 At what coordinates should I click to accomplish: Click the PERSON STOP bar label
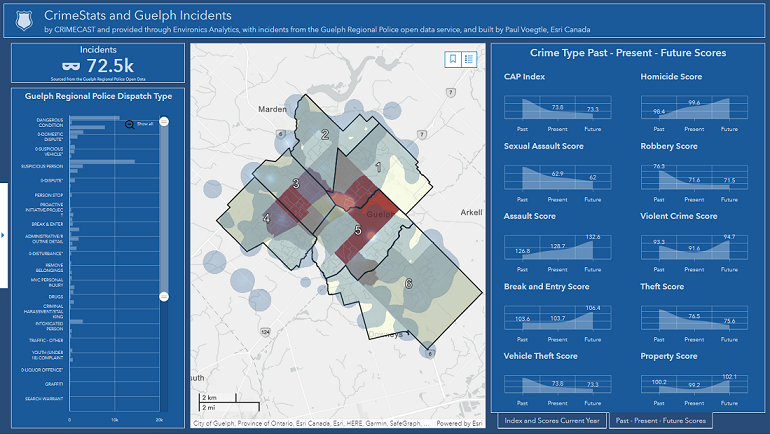tap(49, 195)
